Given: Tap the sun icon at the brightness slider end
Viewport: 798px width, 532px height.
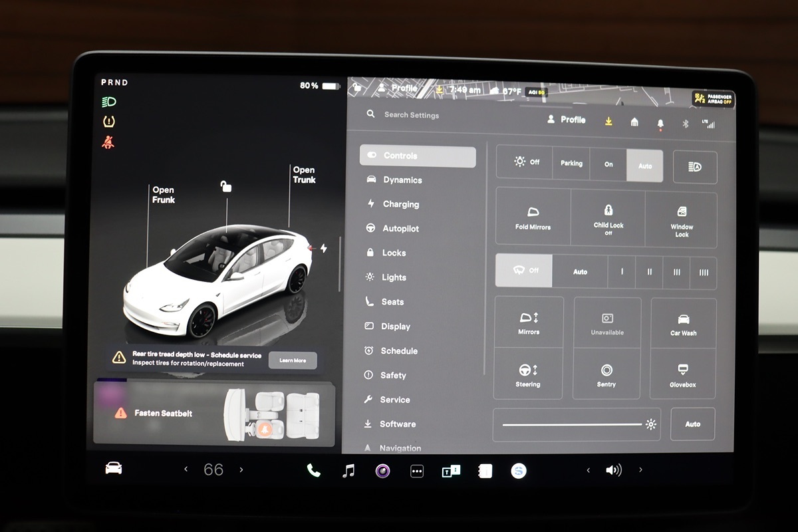Looking at the screenshot, I should 650,424.
